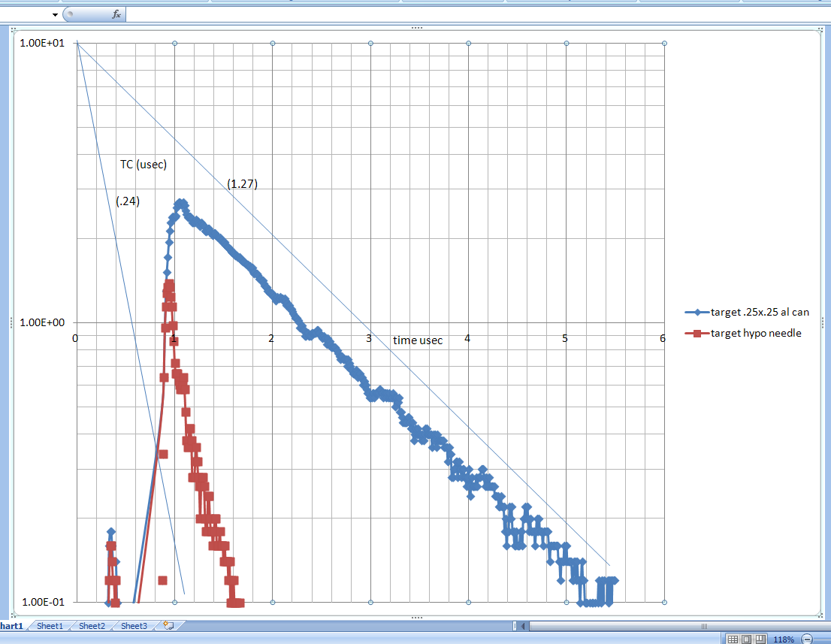The image size is (831, 644).
Task: Switch to the Sheet2 tab
Action: pos(92,626)
